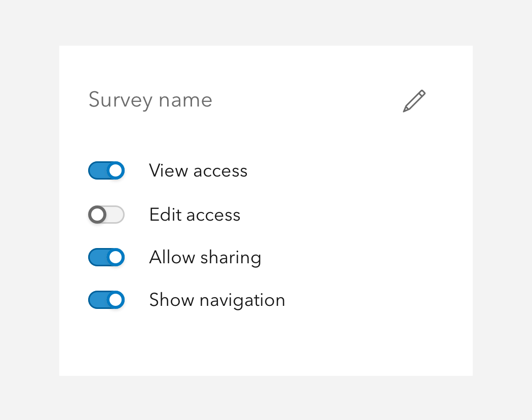Screen dimensions: 532x420
Task: Click the Survey name title field
Action: pos(150,100)
